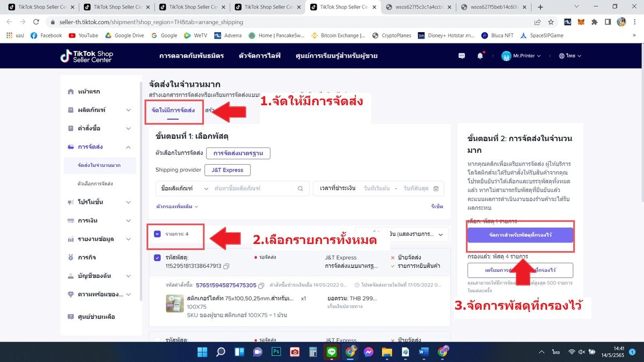Open order link 576515945875475305
Viewport: 644px width, 362px height.
tap(226, 285)
